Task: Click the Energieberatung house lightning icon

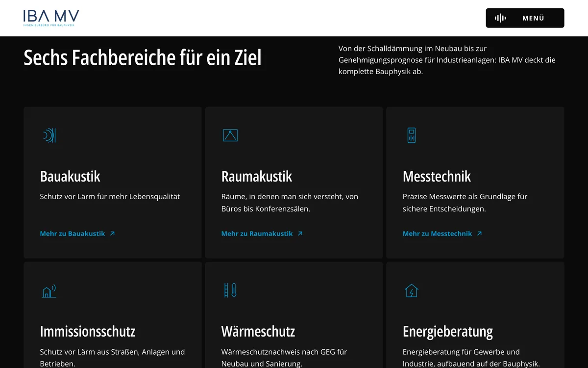Action: (x=412, y=290)
